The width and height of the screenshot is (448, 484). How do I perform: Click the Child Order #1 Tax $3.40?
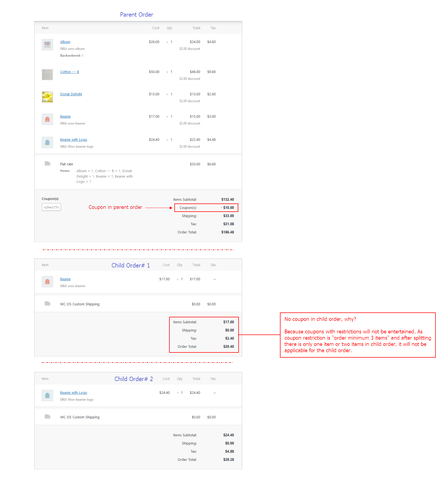pos(230,339)
